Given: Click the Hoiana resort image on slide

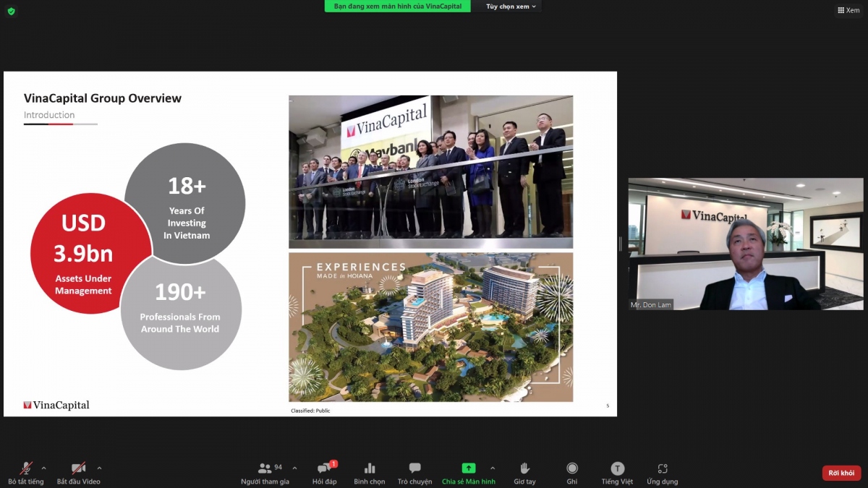Looking at the screenshot, I should [x=430, y=327].
